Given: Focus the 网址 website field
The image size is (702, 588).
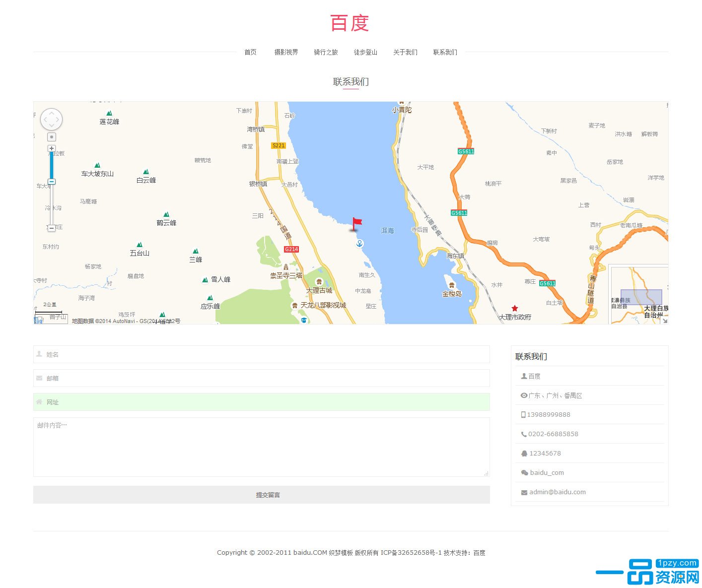Looking at the screenshot, I should pyautogui.click(x=262, y=402).
